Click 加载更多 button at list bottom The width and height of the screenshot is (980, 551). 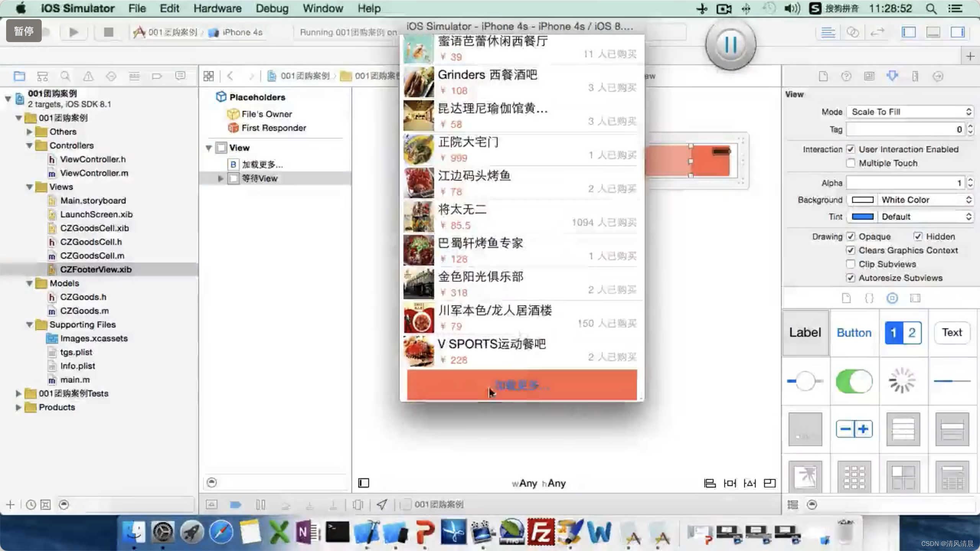click(522, 385)
